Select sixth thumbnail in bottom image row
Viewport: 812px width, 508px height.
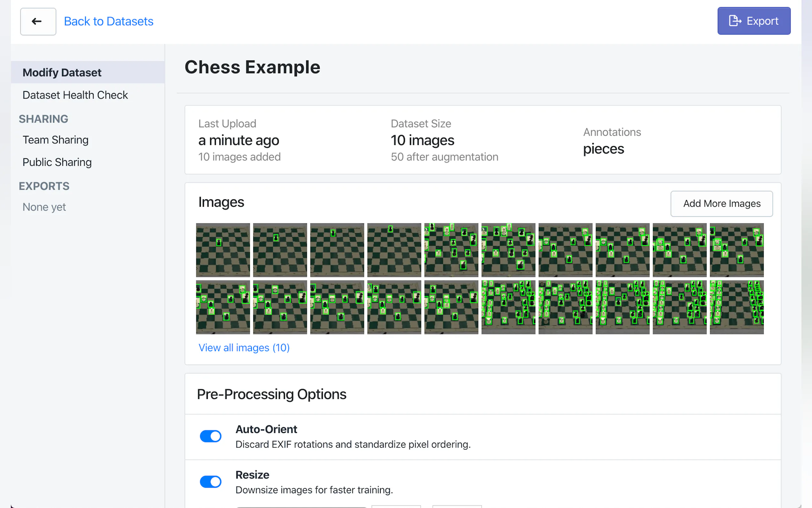(508, 307)
